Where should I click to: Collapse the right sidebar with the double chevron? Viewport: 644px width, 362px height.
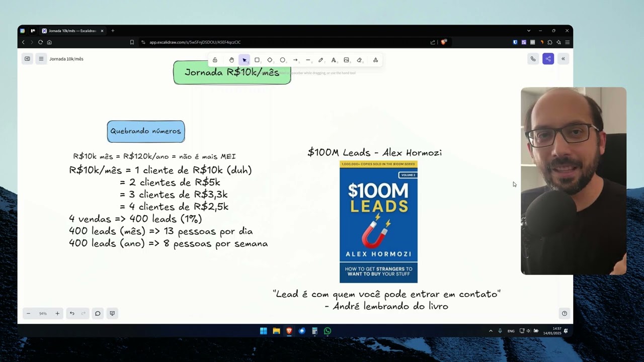tap(563, 59)
